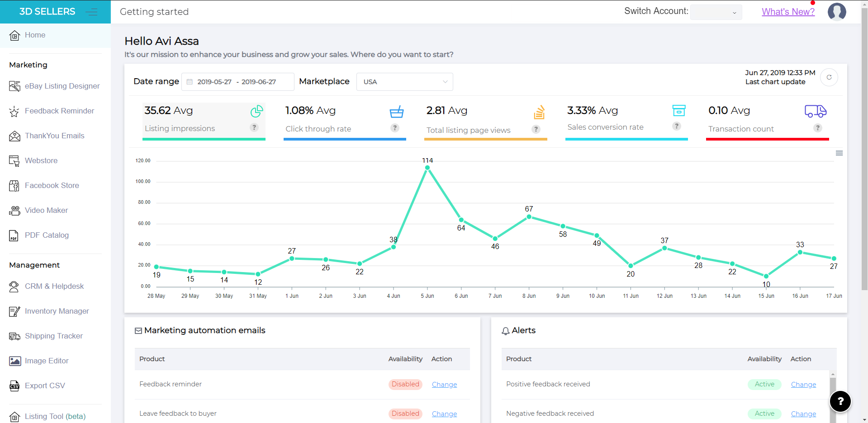This screenshot has width=868, height=423.
Task: Click Transaction count help question mark
Action: pyautogui.click(x=817, y=128)
